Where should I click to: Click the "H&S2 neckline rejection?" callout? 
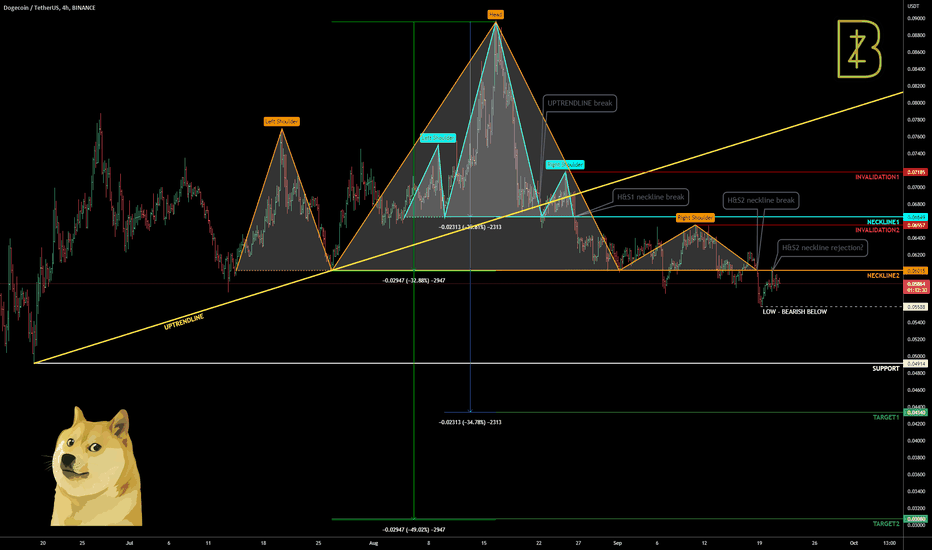tap(823, 248)
